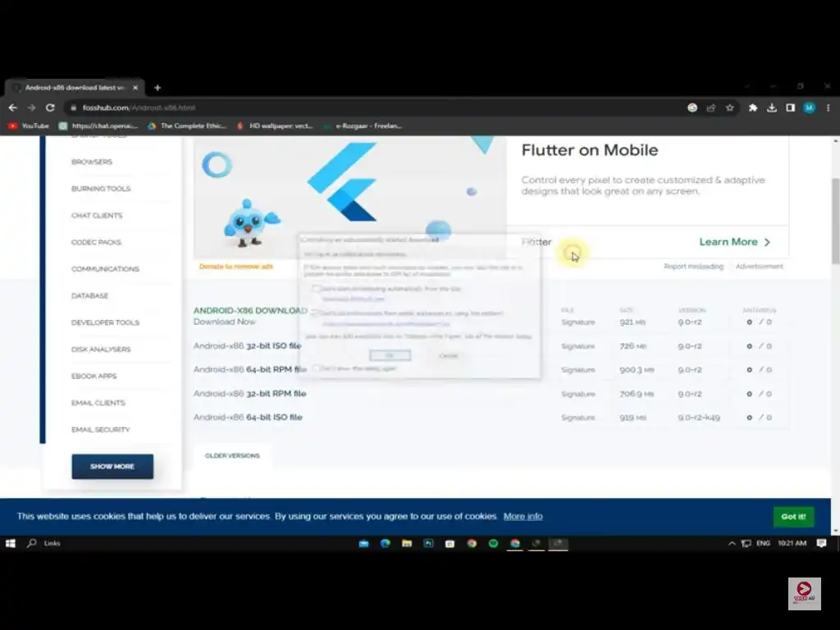Click the fosshub.com address bar
840x630 pixels.
pyautogui.click(x=375, y=107)
